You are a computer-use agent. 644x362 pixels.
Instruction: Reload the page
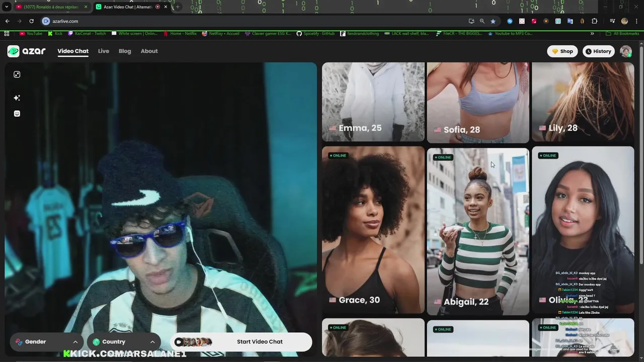(31, 21)
